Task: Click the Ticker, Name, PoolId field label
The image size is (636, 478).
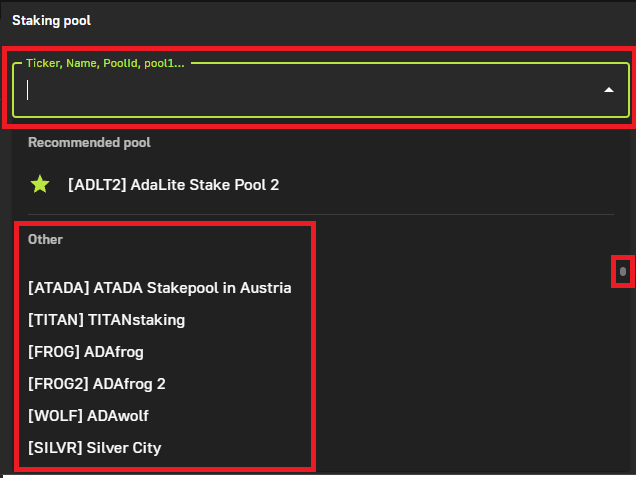Action: [105, 63]
